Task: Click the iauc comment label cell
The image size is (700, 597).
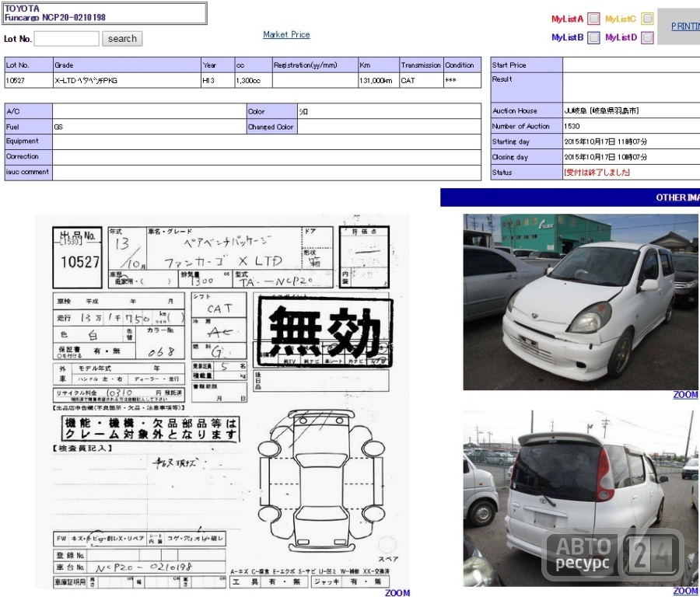Action: pyautogui.click(x=29, y=173)
